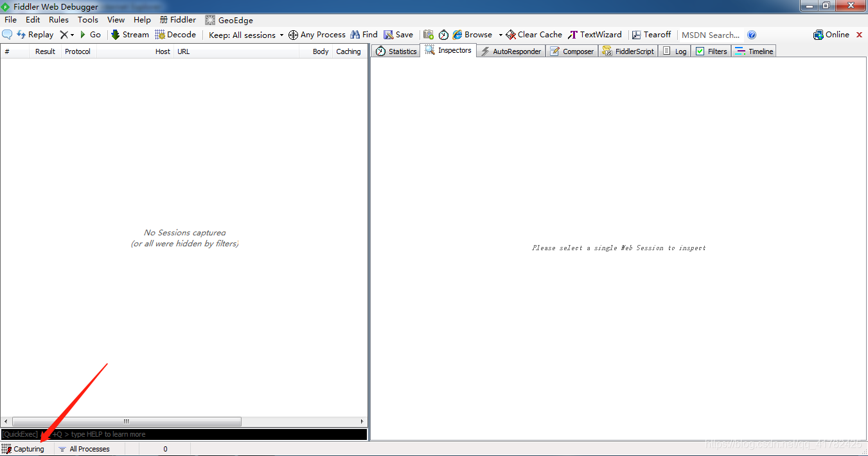
Task: Switch to the Log tab
Action: point(675,51)
